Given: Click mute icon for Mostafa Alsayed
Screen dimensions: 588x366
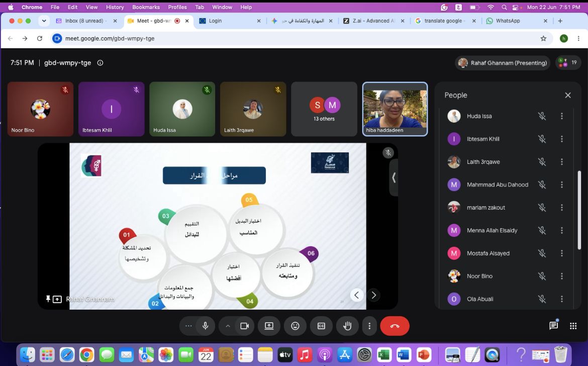Looking at the screenshot, I should pos(542,253).
